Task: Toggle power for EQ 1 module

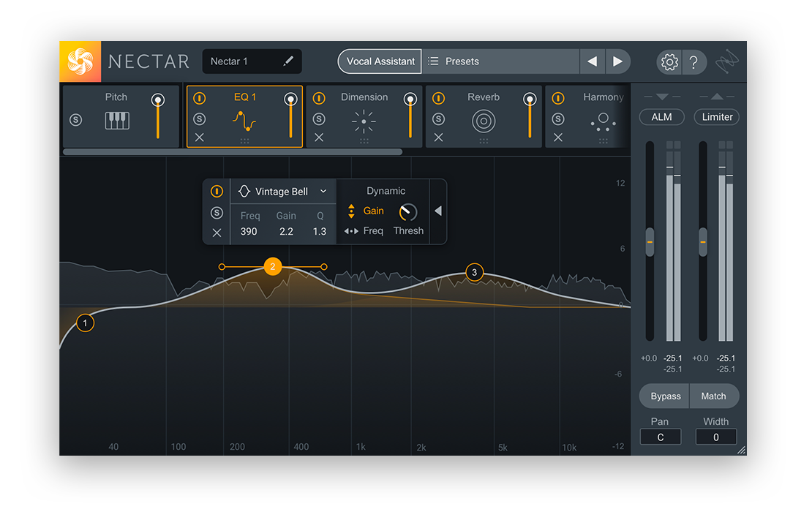Action: click(200, 98)
